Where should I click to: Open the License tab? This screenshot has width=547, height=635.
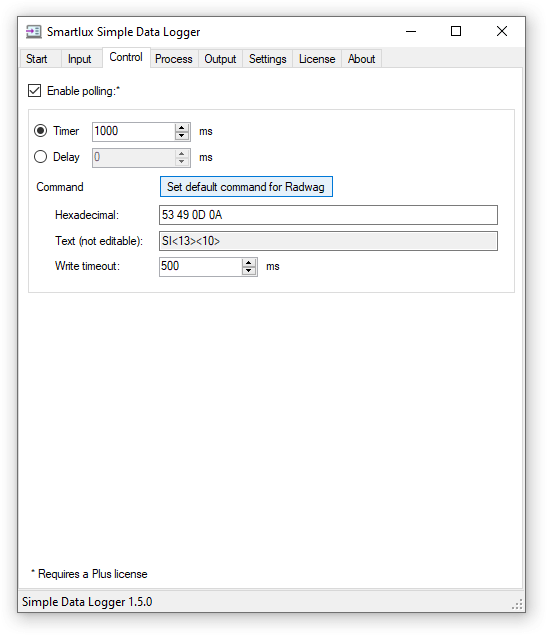(317, 59)
